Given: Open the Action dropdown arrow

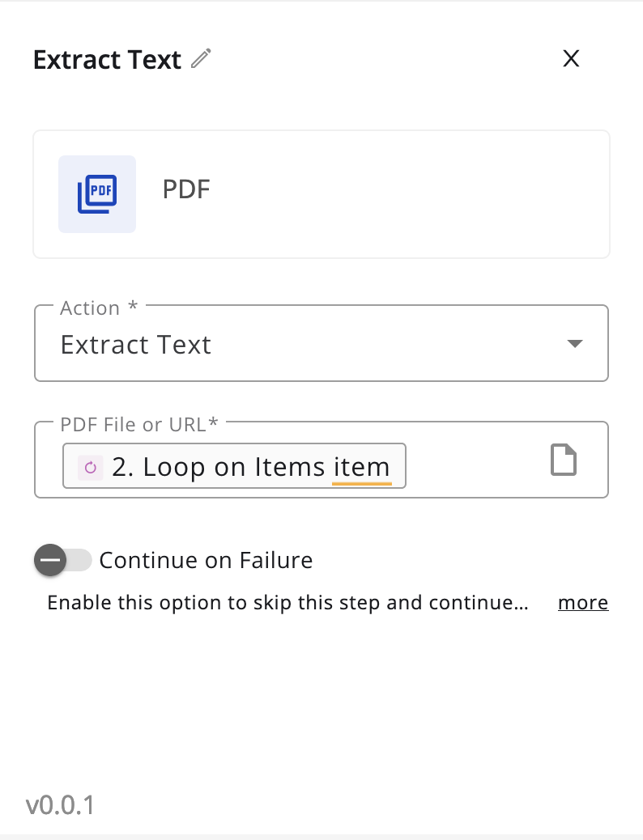Looking at the screenshot, I should [575, 343].
